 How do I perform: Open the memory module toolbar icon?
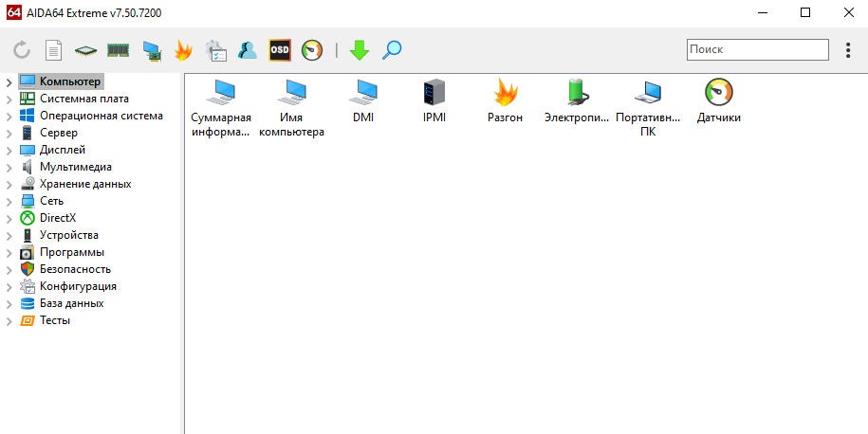click(x=118, y=50)
